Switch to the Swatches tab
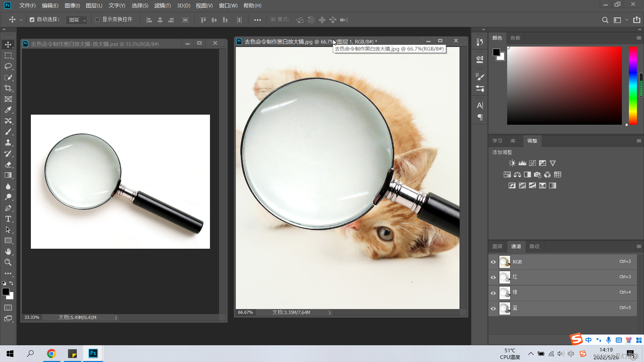644x362 pixels. click(515, 38)
